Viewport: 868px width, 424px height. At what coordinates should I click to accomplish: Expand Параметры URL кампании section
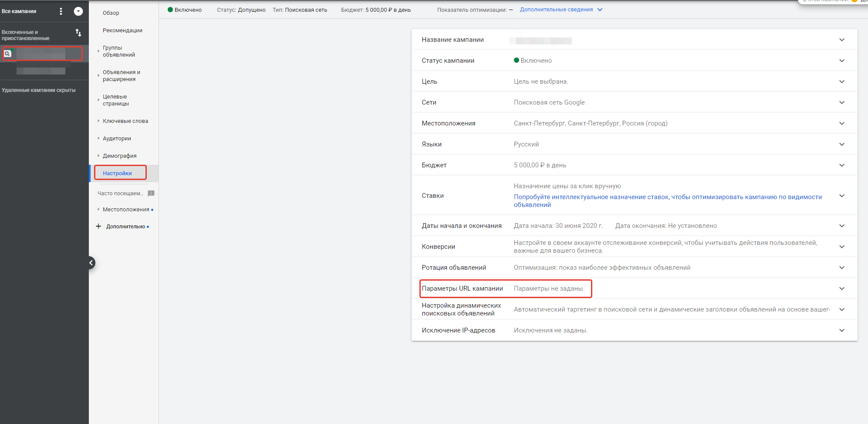pos(634,288)
